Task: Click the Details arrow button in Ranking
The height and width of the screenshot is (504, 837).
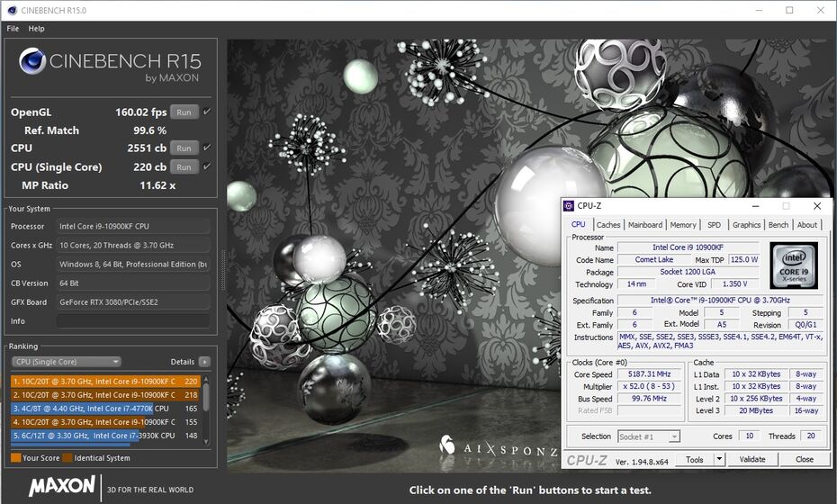Action: [204, 362]
